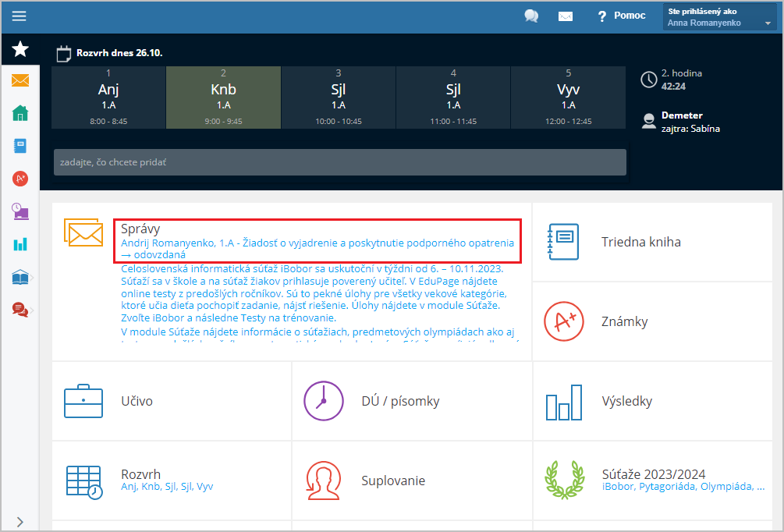784x532 pixels.
Task: Click the Pomoc help link
Action: [x=622, y=16]
